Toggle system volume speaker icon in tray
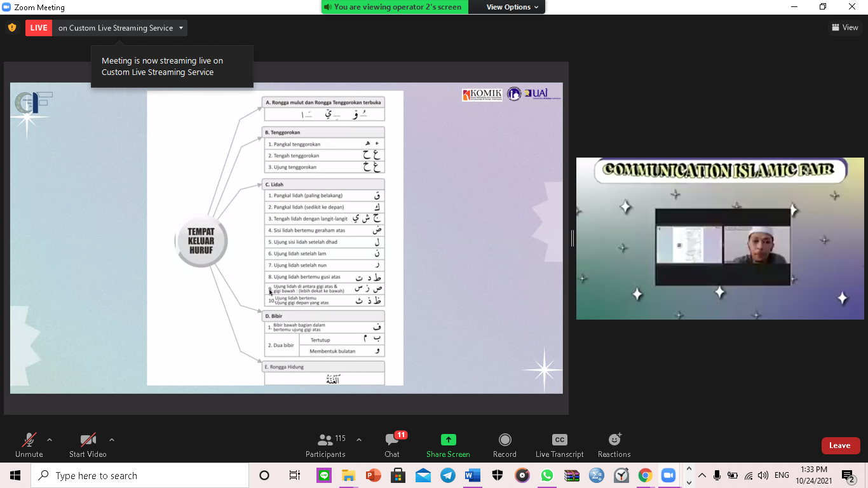Viewport: 868px width, 488px height. pos(763,475)
